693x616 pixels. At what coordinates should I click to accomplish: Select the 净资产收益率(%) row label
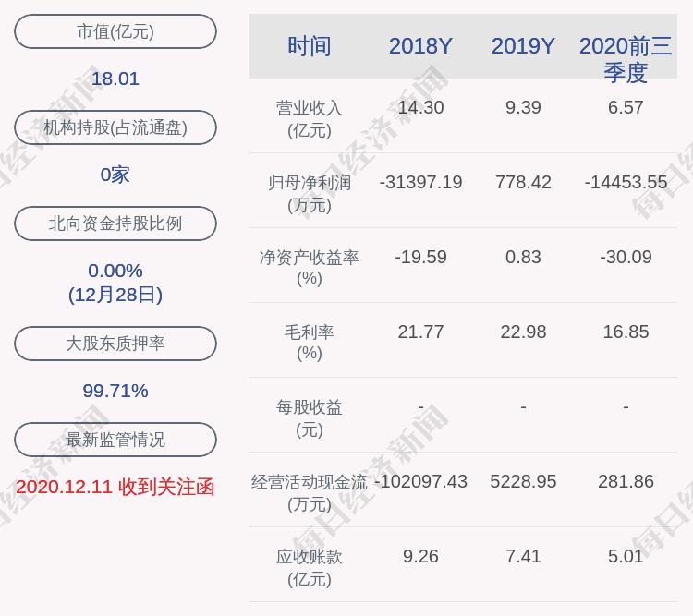309,268
